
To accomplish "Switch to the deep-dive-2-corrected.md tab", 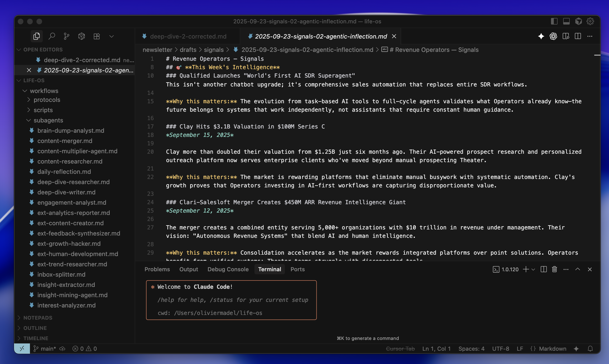I will pos(188,36).
